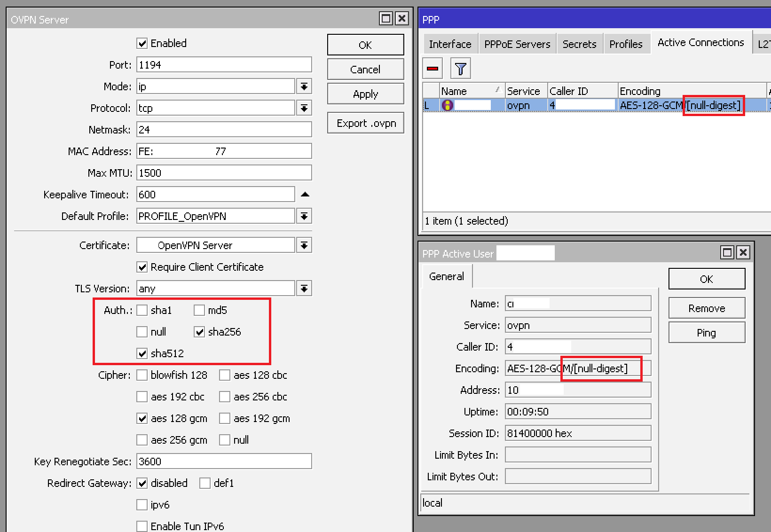Uncheck sha256 auth checkbox
The width and height of the screenshot is (771, 532).
pos(199,332)
